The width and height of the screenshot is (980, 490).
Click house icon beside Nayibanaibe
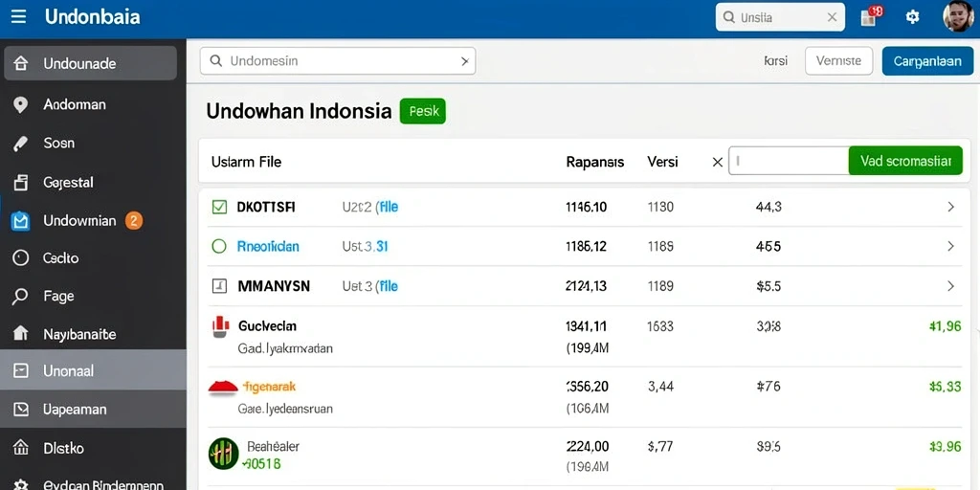[x=21, y=334]
